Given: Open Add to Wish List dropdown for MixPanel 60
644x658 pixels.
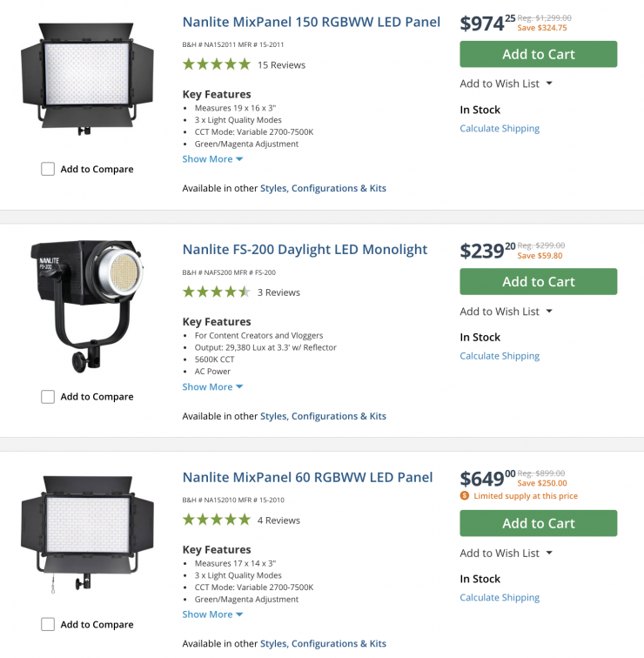Looking at the screenshot, I should (506, 553).
